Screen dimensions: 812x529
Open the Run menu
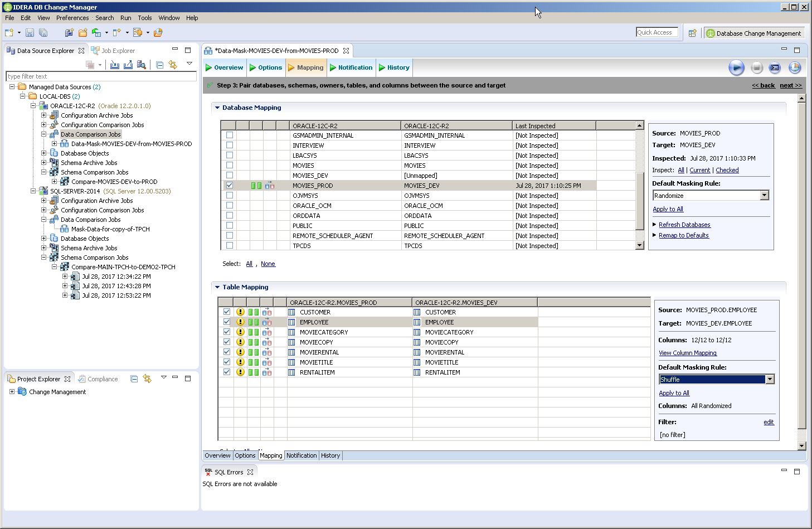[x=126, y=18]
